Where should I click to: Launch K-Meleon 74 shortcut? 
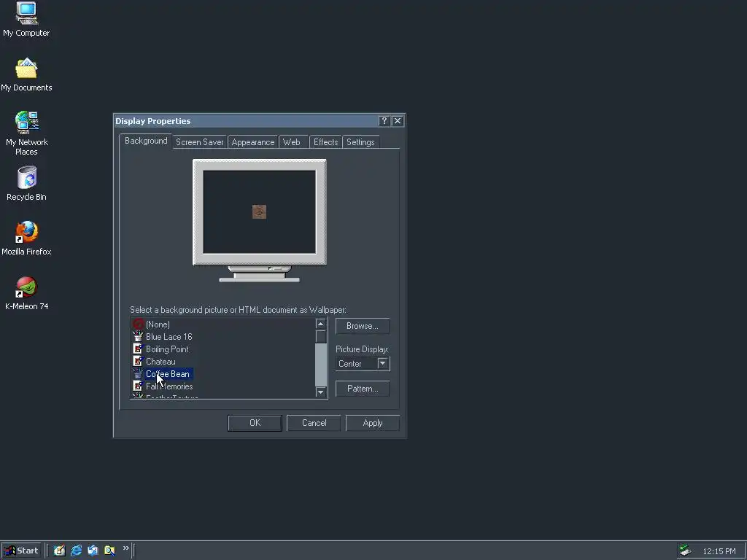click(26, 293)
